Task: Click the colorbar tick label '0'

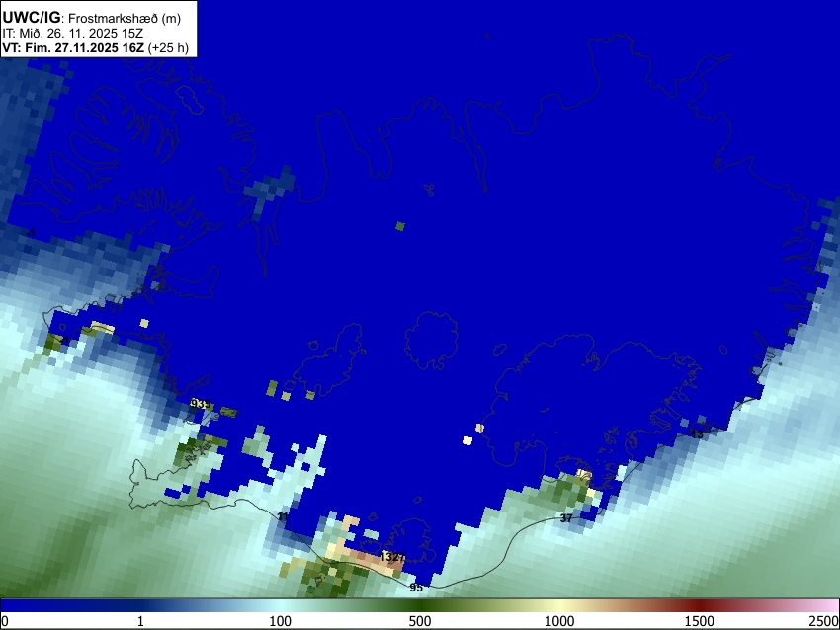Action: point(5,621)
